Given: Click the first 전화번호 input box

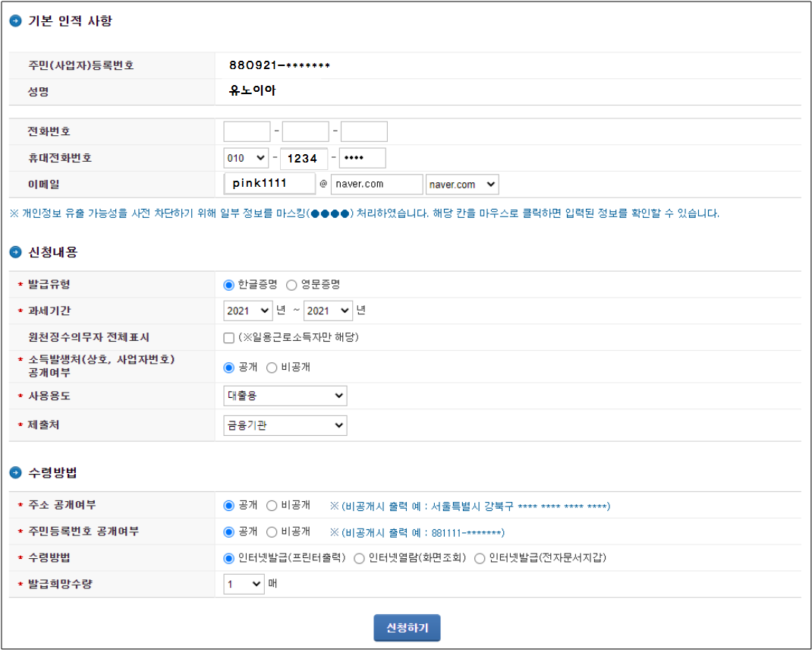Looking at the screenshot, I should 246,131.
